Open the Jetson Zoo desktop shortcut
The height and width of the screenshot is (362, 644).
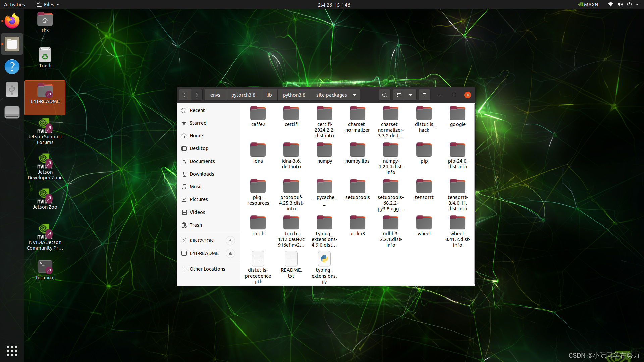tap(45, 199)
